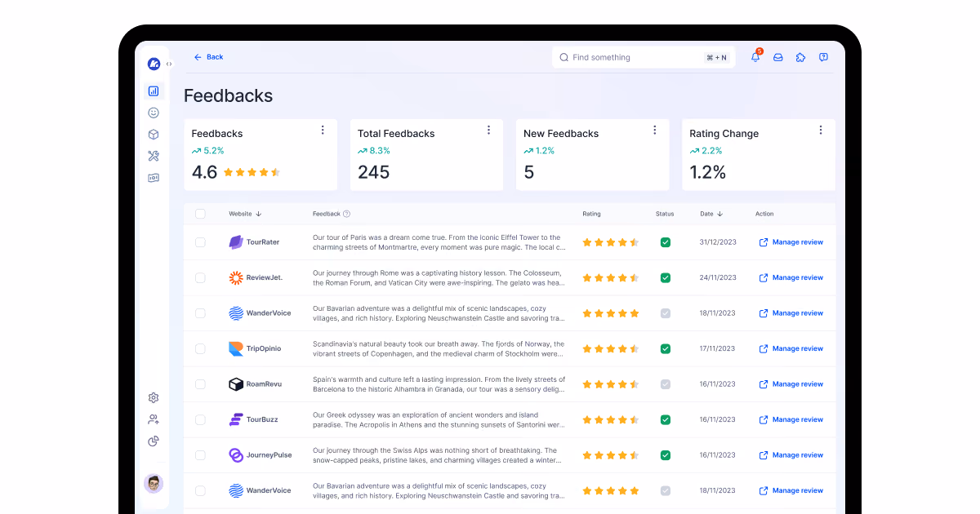Screen dimensions: 980x514
Task: Select the TripOpinio row checkbox
Action: [x=200, y=348]
